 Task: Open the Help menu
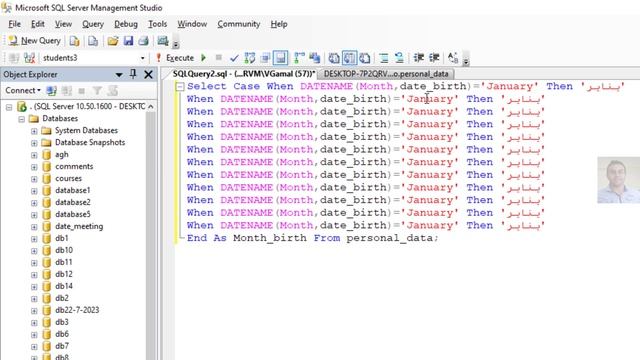coord(279,24)
